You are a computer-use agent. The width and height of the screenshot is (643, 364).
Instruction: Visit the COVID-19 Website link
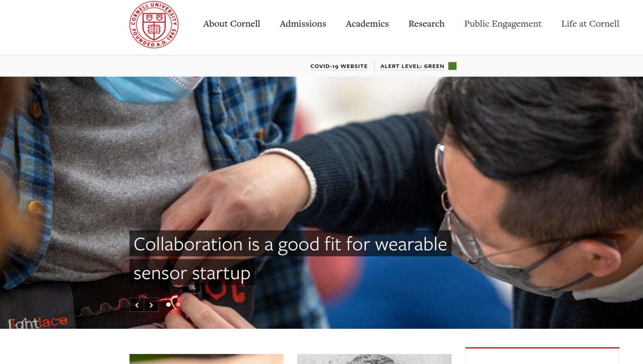click(x=339, y=66)
